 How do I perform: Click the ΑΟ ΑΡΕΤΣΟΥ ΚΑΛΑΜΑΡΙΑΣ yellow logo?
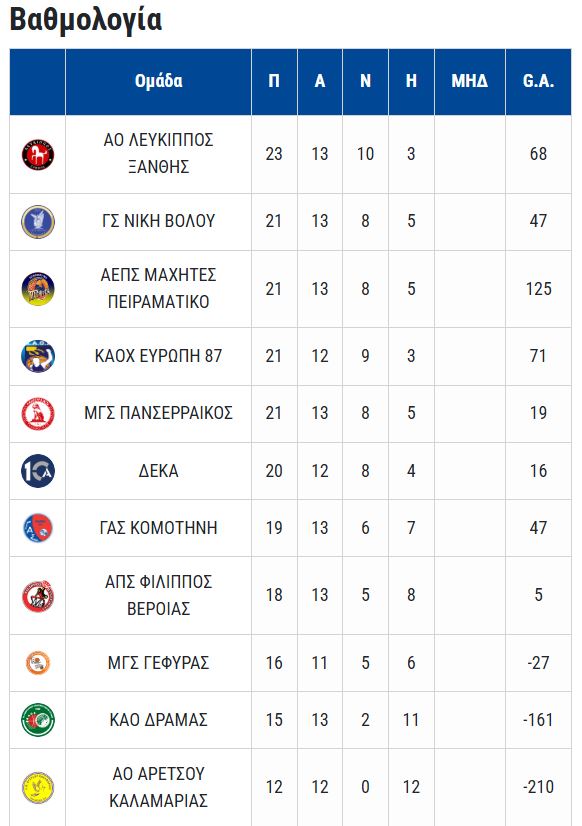click(x=38, y=787)
